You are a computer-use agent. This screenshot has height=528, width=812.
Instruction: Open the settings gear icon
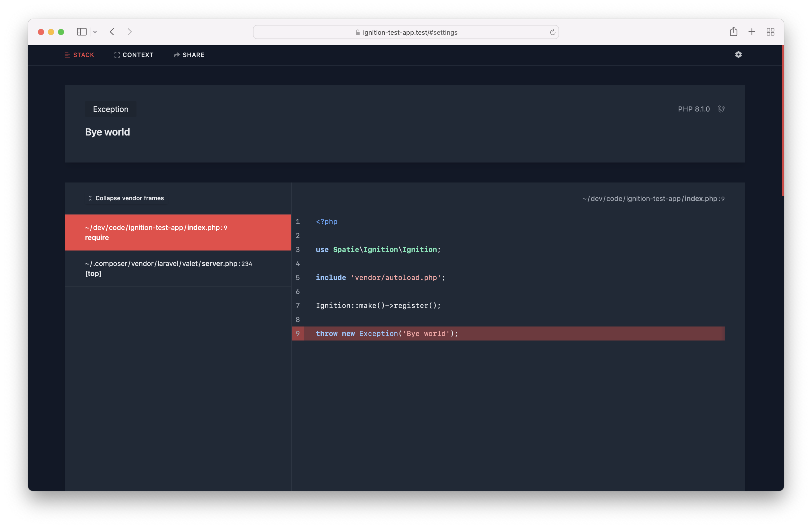click(738, 54)
